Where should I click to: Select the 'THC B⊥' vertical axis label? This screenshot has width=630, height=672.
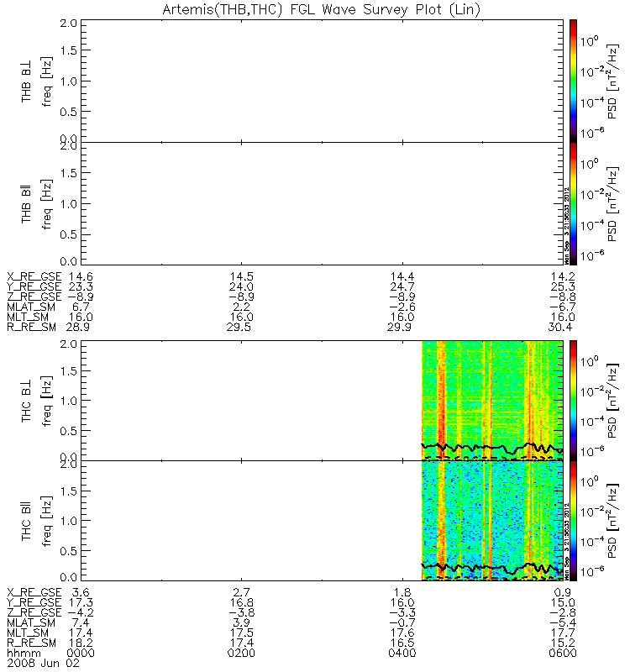coord(26,401)
